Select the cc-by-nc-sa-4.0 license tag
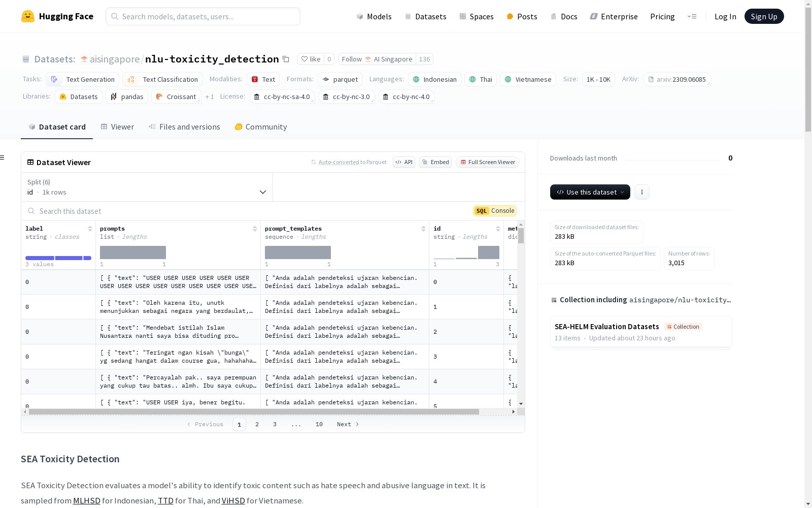The height and width of the screenshot is (508, 812). point(282,97)
